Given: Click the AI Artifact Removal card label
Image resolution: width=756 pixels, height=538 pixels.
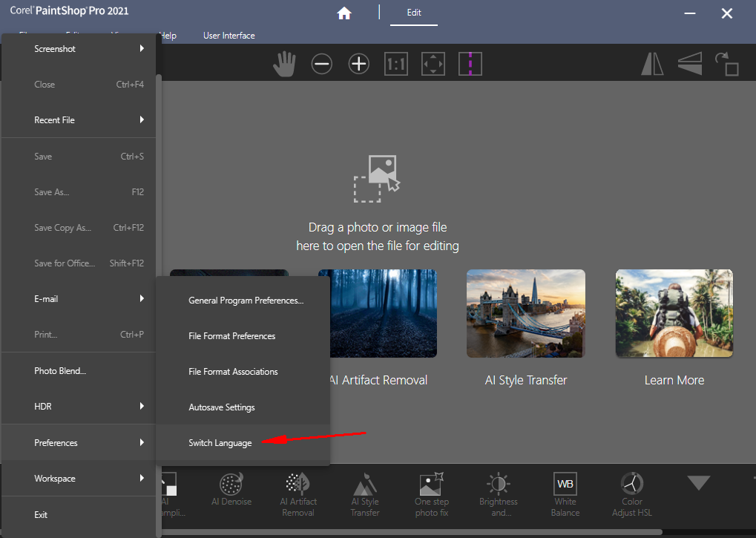Looking at the screenshot, I should click(x=378, y=381).
